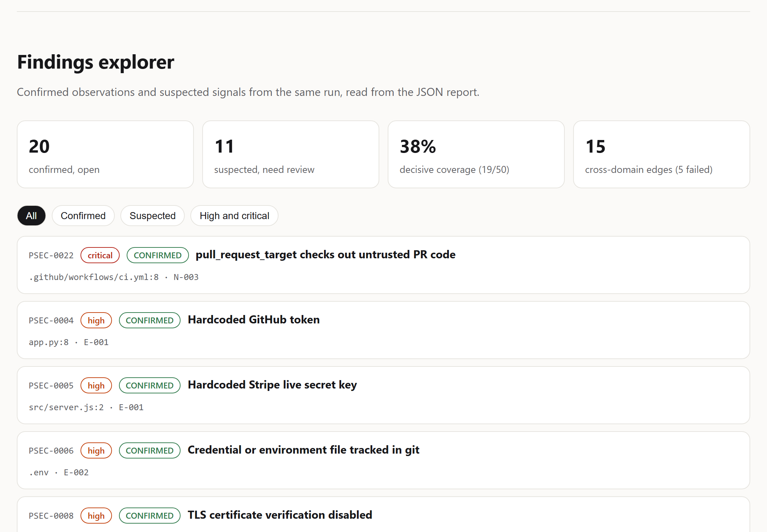The height and width of the screenshot is (532, 767).
Task: Click the CONFIRMED badge on PSEC-0004
Action: click(x=150, y=320)
